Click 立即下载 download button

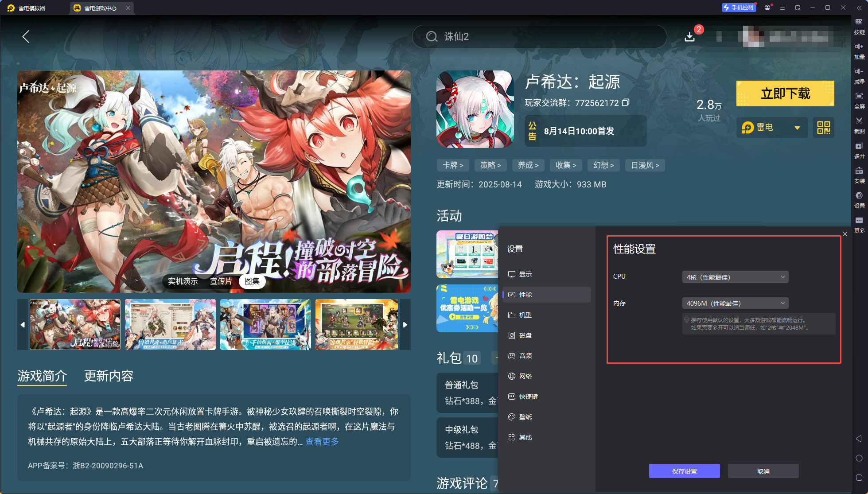(x=785, y=93)
